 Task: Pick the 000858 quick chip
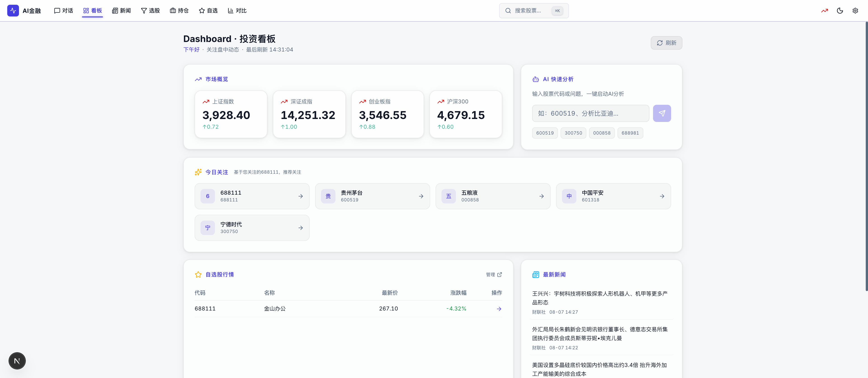point(602,133)
